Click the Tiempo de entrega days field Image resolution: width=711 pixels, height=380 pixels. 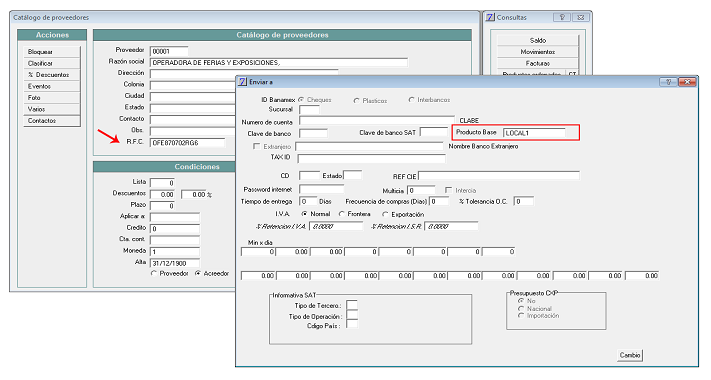pos(308,201)
